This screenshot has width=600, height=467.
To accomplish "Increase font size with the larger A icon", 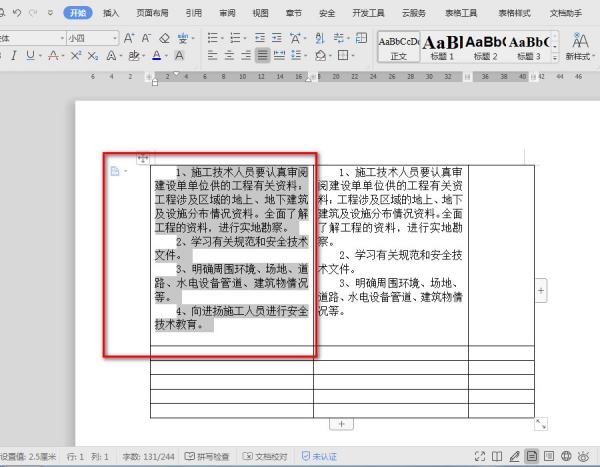I will click(129, 37).
